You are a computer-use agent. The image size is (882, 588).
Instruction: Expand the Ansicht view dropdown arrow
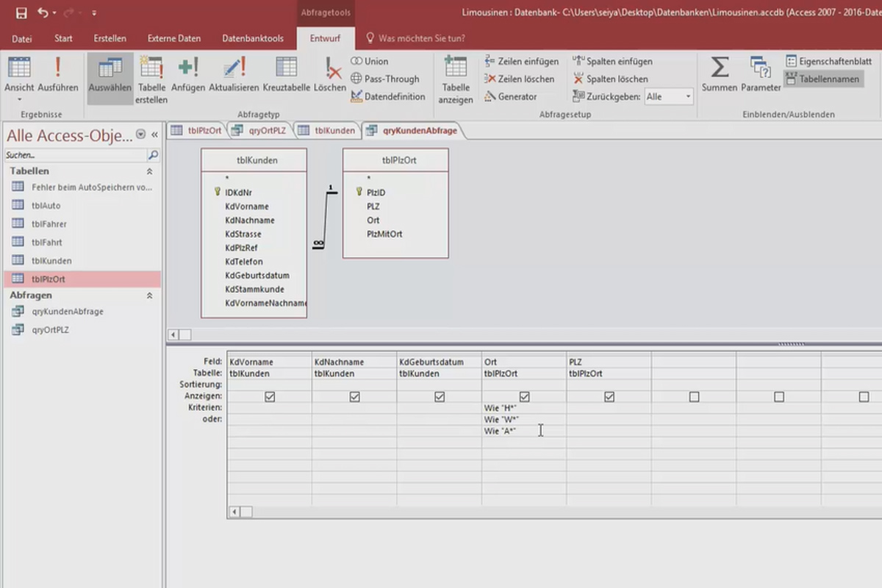pos(19,100)
